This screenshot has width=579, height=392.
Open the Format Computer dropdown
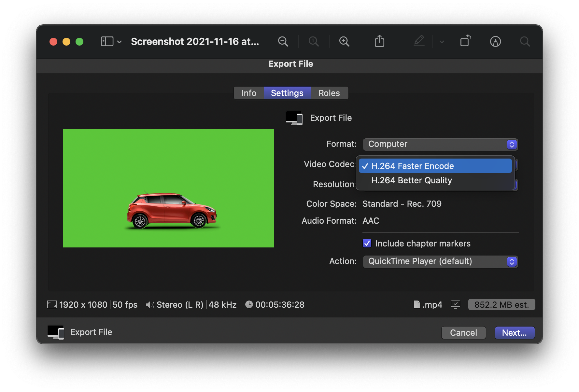point(440,144)
